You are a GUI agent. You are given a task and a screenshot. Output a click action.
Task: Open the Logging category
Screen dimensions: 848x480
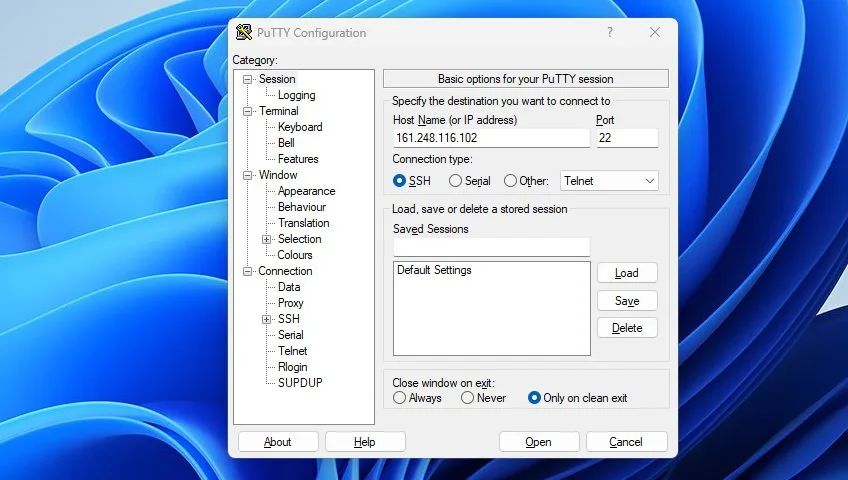click(x=296, y=95)
